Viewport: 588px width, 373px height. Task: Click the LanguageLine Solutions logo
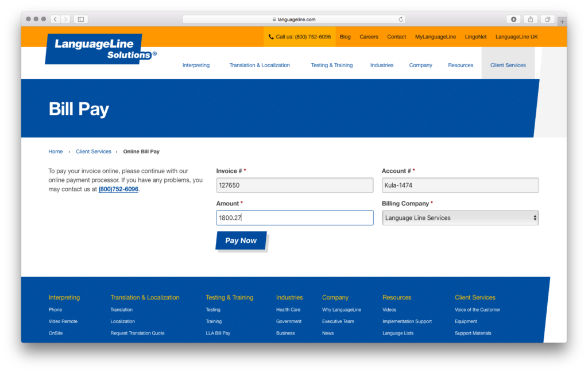[x=101, y=49]
